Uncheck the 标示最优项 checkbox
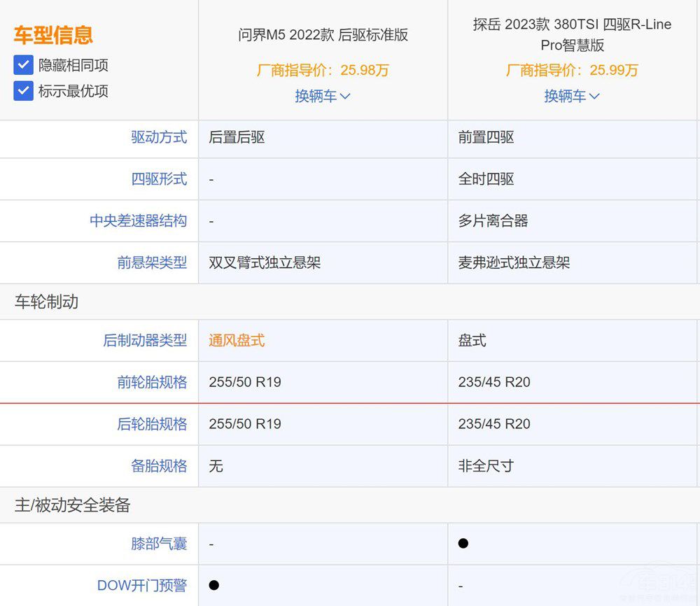The image size is (700, 606). coord(24,91)
